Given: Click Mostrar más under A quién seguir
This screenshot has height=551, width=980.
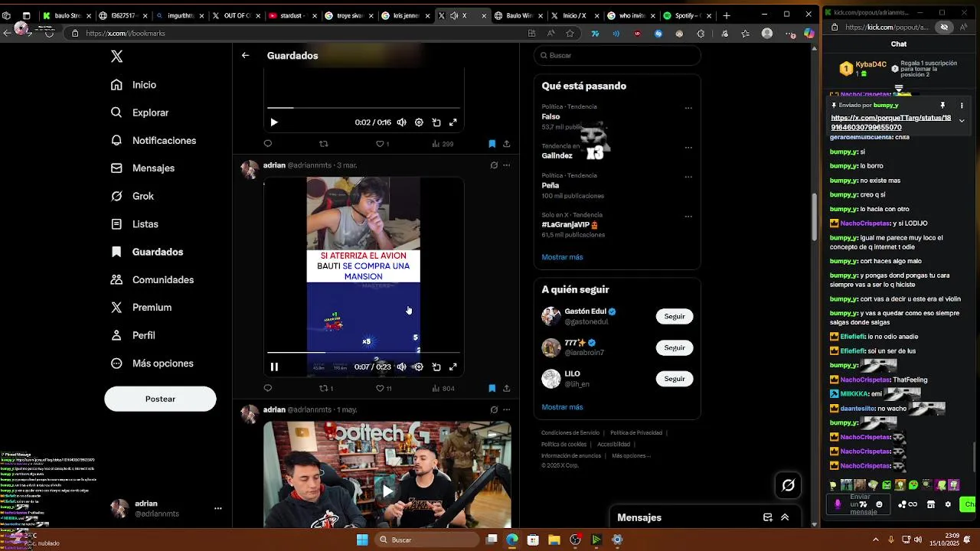Looking at the screenshot, I should point(562,407).
